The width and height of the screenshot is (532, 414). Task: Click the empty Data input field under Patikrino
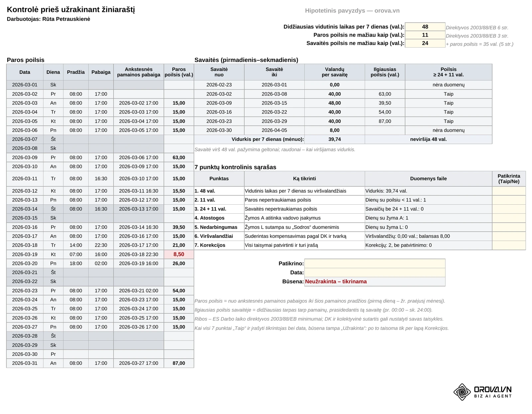375,273
